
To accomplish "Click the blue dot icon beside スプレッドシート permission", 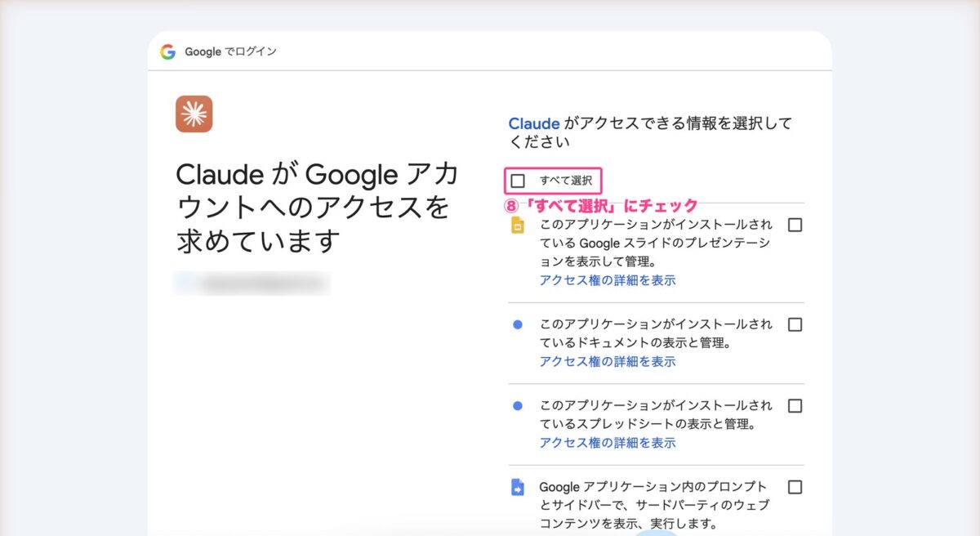I will (517, 405).
